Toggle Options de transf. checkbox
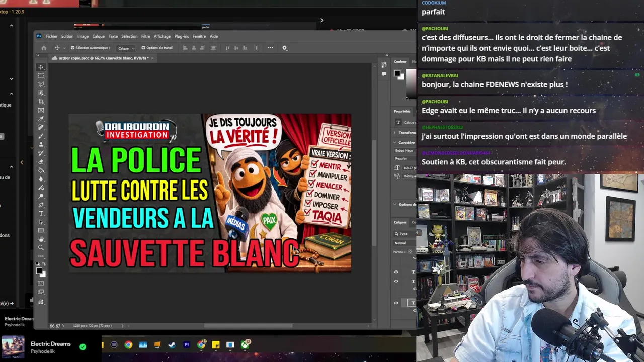644x362 pixels. tap(143, 48)
